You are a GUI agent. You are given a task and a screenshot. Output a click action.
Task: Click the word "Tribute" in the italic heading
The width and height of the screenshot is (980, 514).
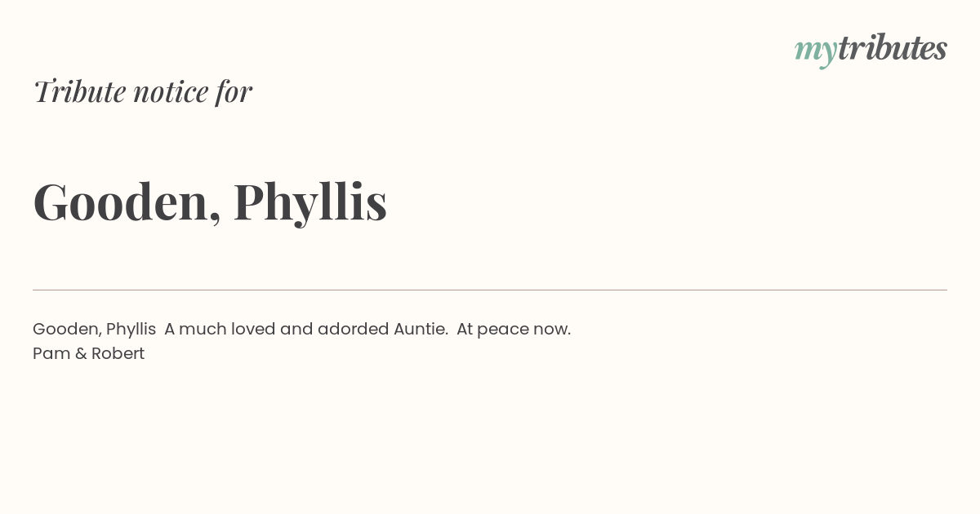coord(79,91)
